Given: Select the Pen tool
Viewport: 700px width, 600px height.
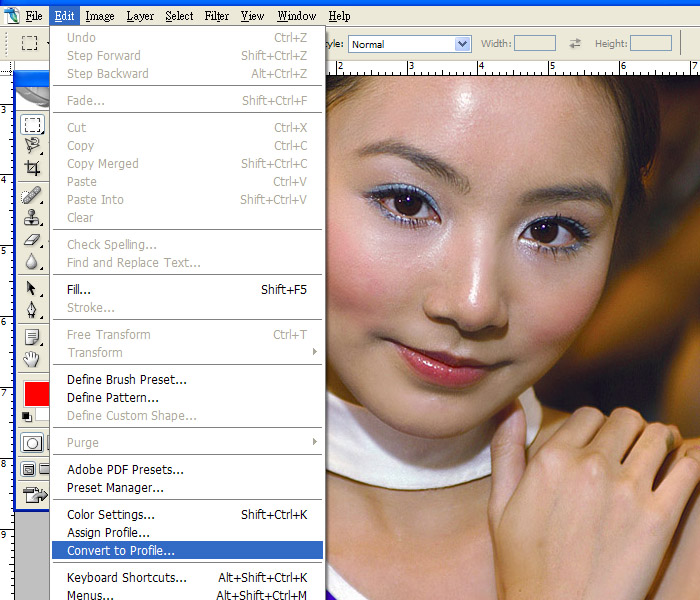Looking at the screenshot, I should (x=33, y=311).
